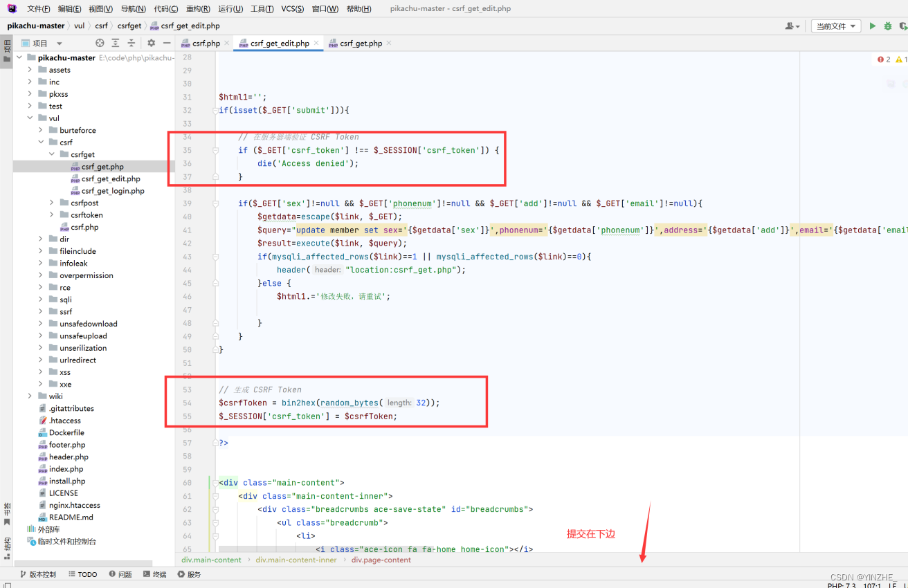
Task: Collapse the vul folder
Action: [30, 118]
